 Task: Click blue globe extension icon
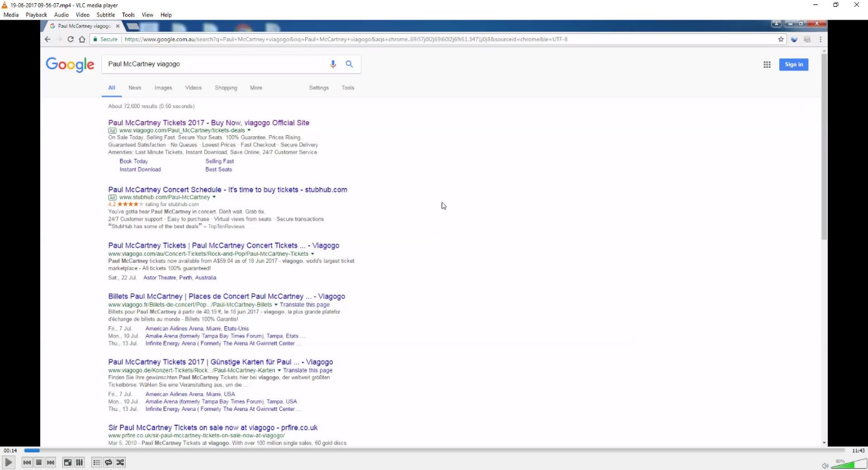794,39
